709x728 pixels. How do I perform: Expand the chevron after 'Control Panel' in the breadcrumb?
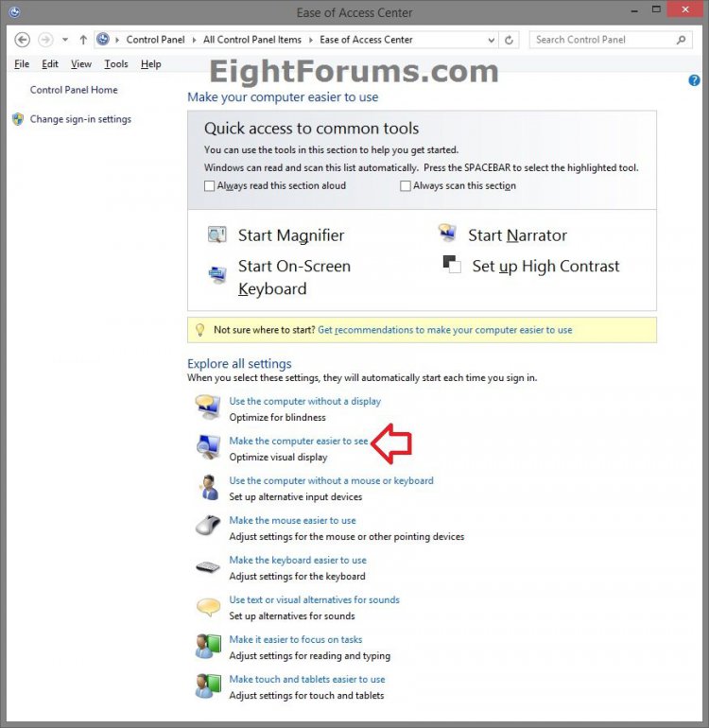[x=194, y=40]
